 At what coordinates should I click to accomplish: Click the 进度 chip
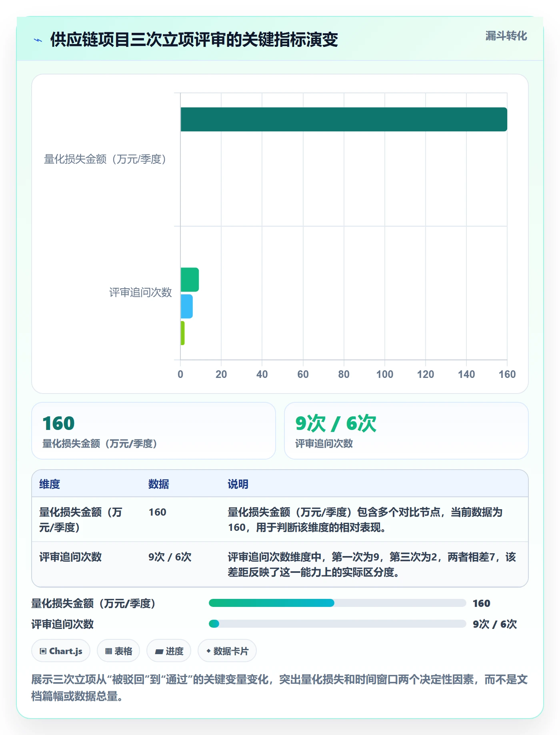[x=169, y=651]
